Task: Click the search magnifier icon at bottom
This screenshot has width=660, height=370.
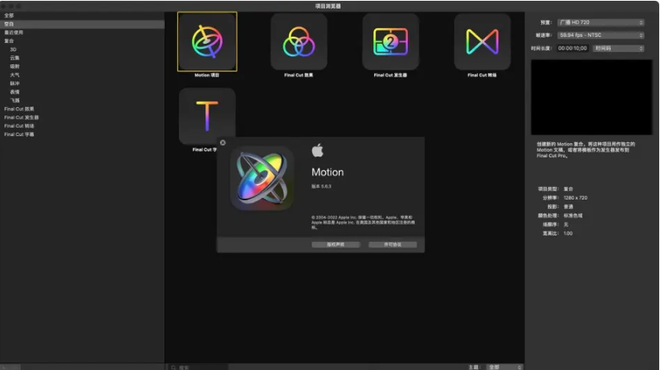Action: [173, 367]
